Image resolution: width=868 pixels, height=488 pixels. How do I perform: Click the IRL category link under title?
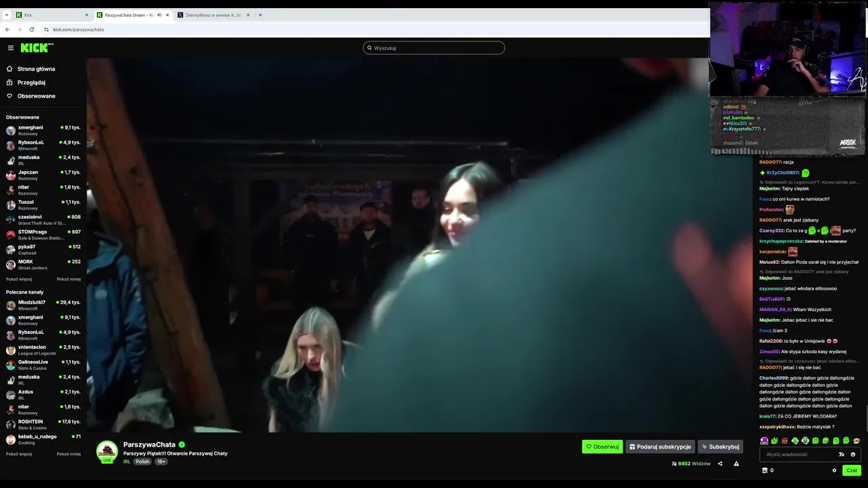pos(127,462)
